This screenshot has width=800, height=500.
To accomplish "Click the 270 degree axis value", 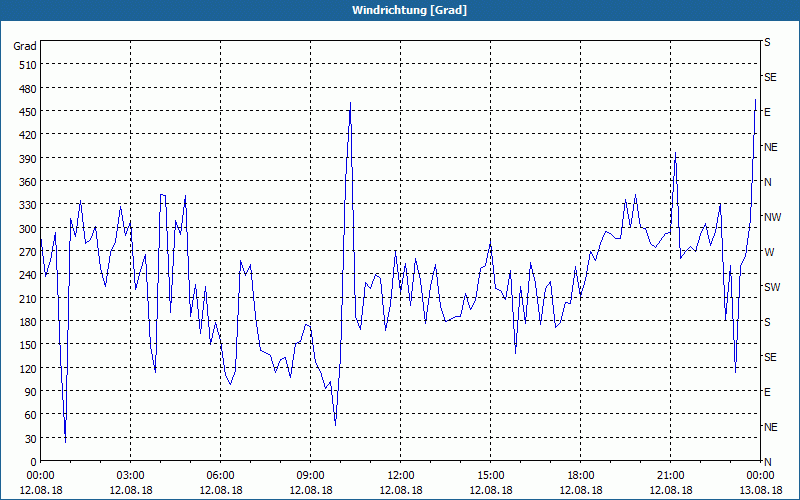I will (x=28, y=252).
